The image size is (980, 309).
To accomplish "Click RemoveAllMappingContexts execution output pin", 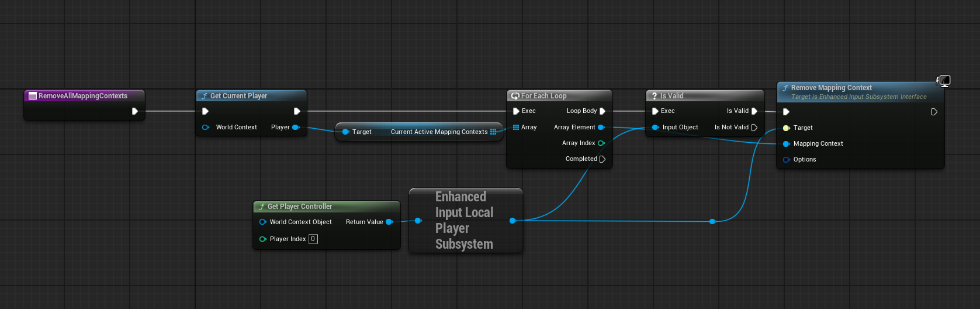I will point(135,111).
